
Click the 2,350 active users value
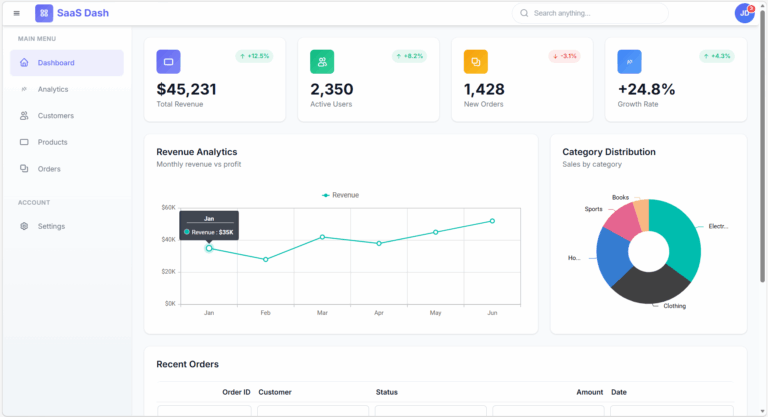[x=332, y=89]
